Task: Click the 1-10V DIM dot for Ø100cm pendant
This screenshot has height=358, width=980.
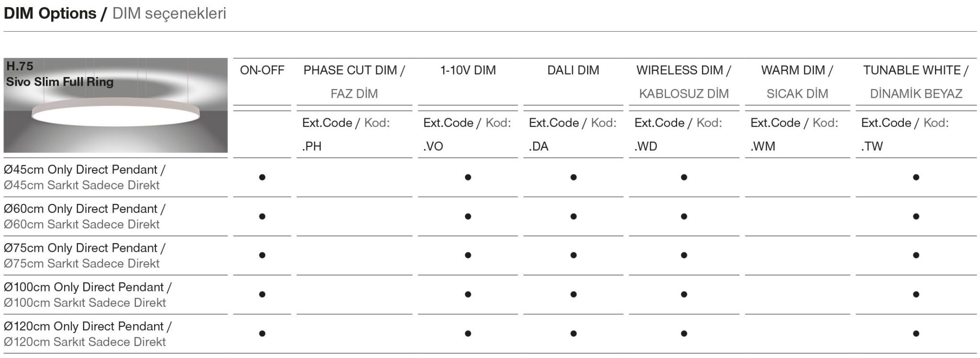Action: (x=468, y=294)
